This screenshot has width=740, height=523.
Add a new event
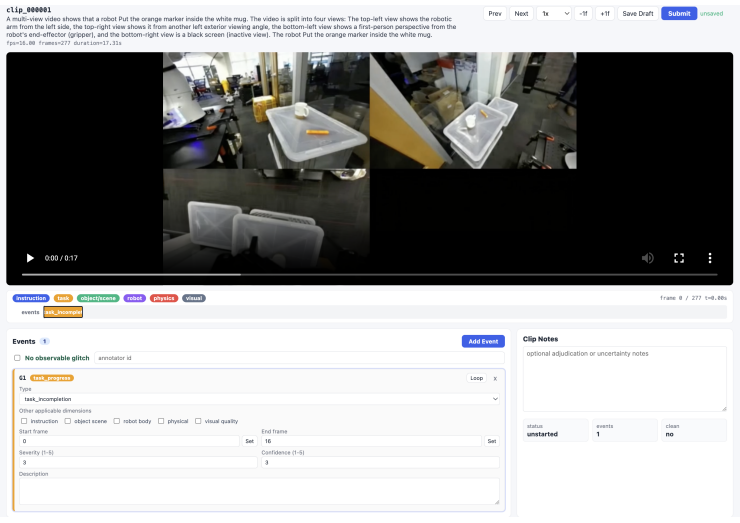tap(483, 341)
